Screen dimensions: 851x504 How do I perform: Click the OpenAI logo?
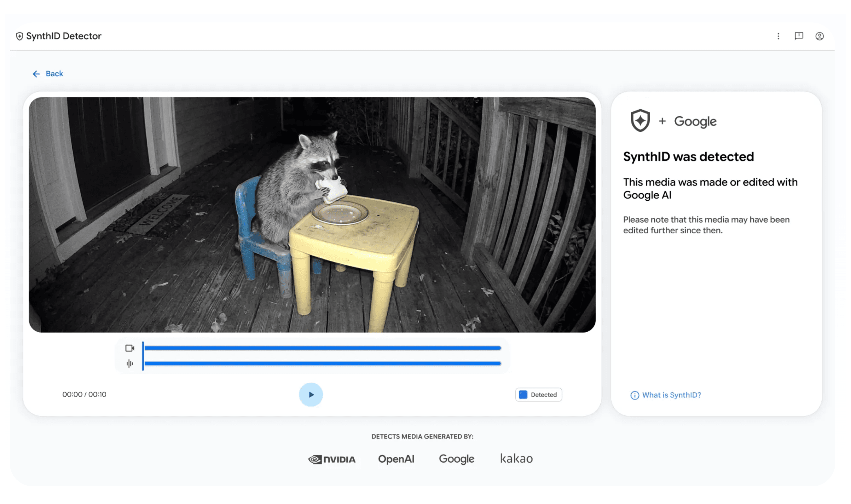(396, 459)
